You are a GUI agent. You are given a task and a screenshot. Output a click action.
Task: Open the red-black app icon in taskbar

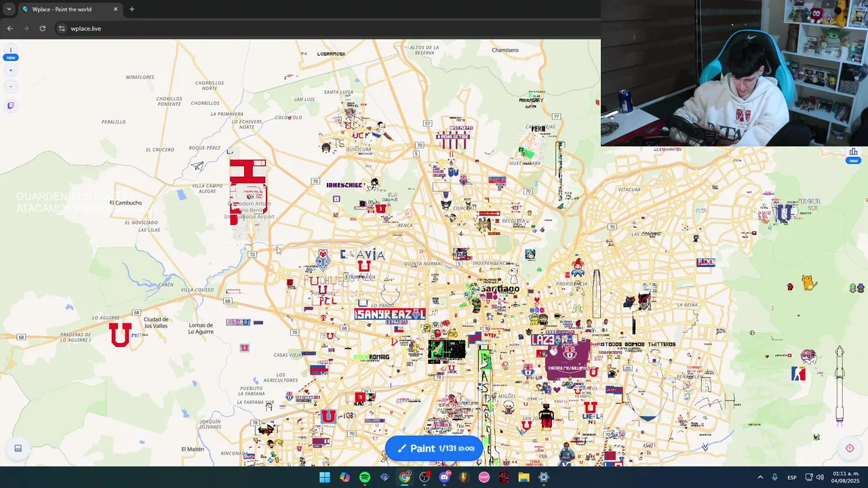pyautogui.click(x=504, y=477)
